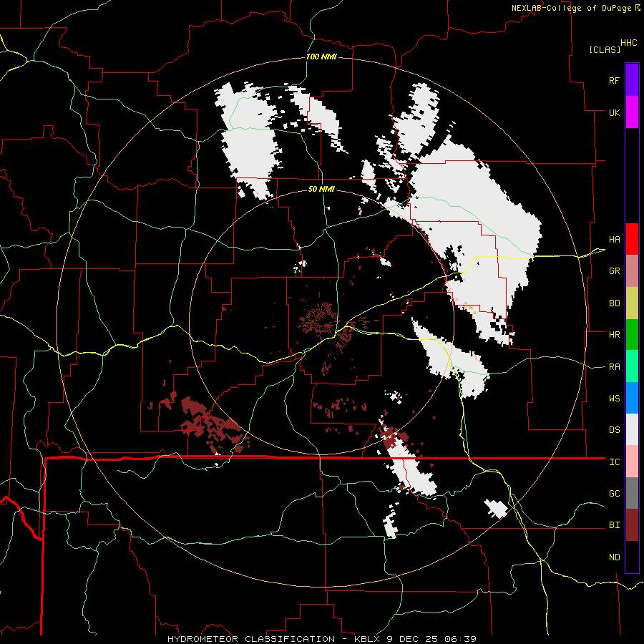This screenshot has height=644, width=644.
Task: Click the purple RF legend swatch
Action: (632, 80)
